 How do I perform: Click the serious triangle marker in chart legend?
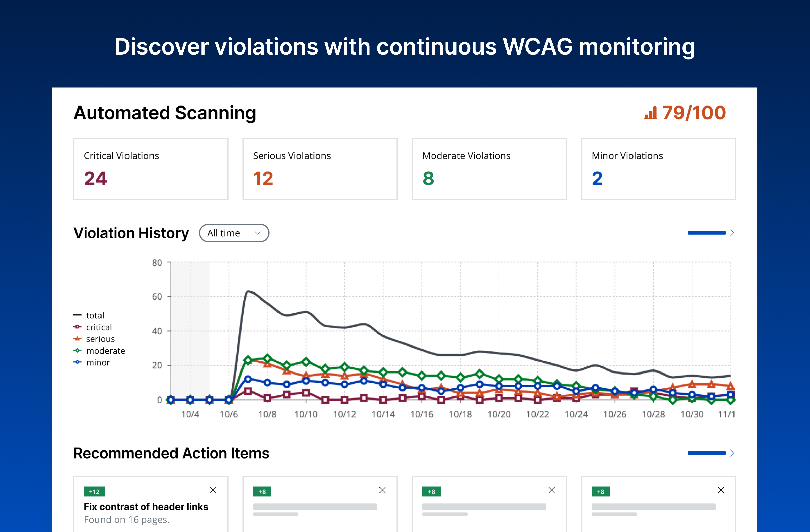point(77,339)
